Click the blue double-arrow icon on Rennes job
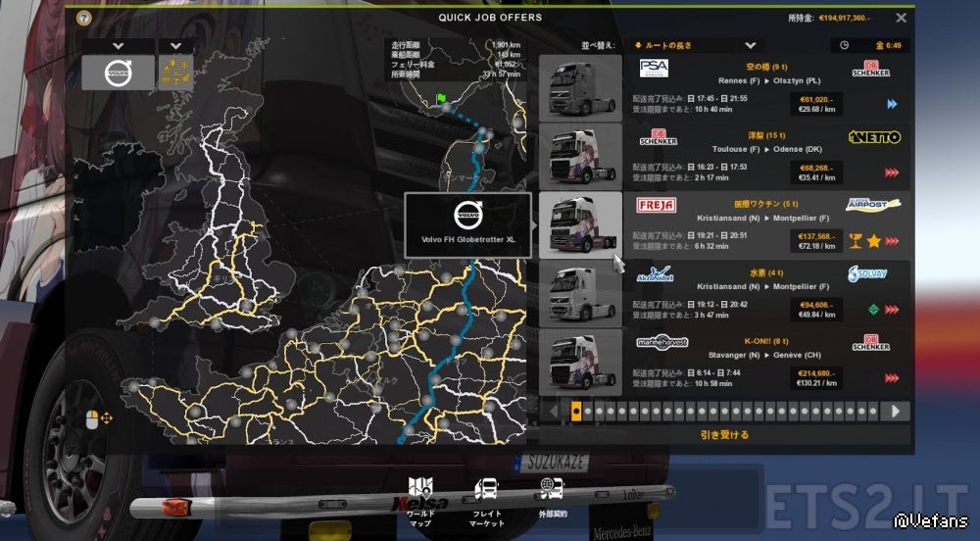The width and height of the screenshot is (980, 541). tap(892, 104)
